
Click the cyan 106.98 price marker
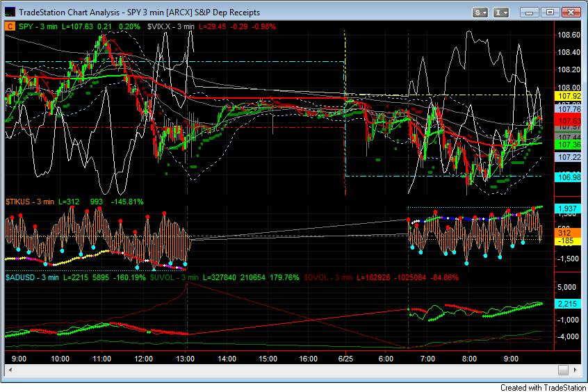(569, 177)
